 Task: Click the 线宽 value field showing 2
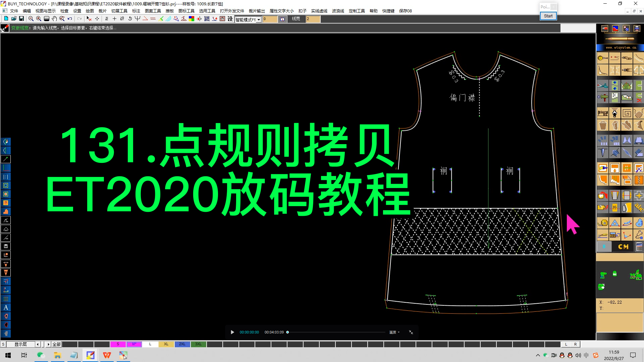pyautogui.click(x=313, y=19)
